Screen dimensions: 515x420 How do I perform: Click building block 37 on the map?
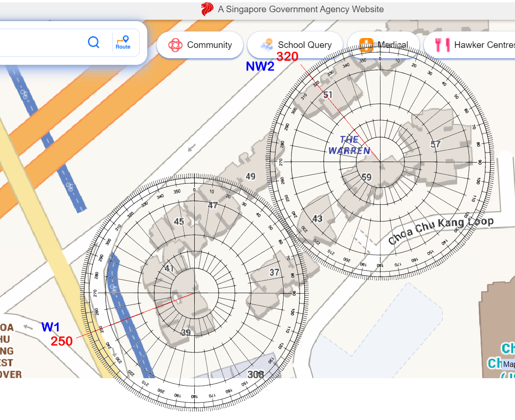pyautogui.click(x=274, y=272)
